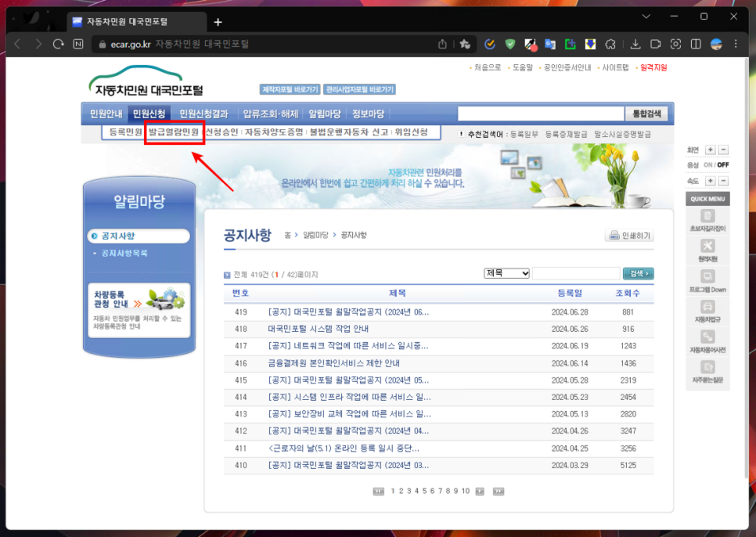Open the translate extension icon
The width and height of the screenshot is (756, 537).
(550, 45)
